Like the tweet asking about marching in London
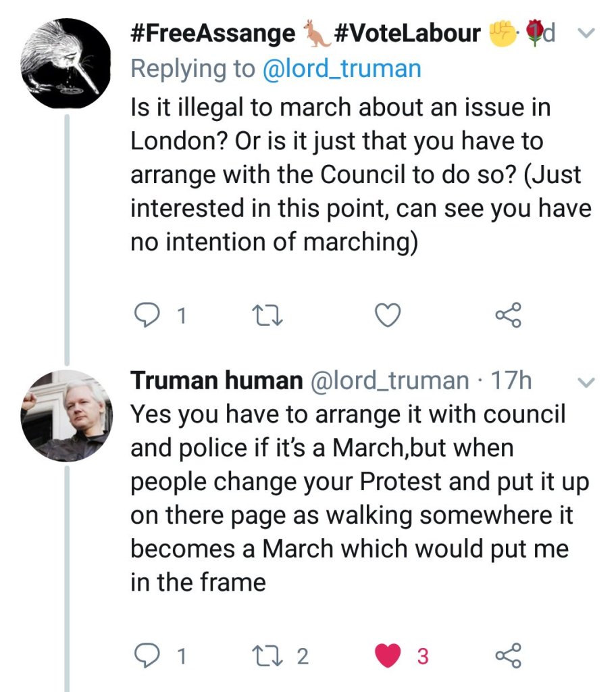The height and width of the screenshot is (692, 616). tap(388, 316)
